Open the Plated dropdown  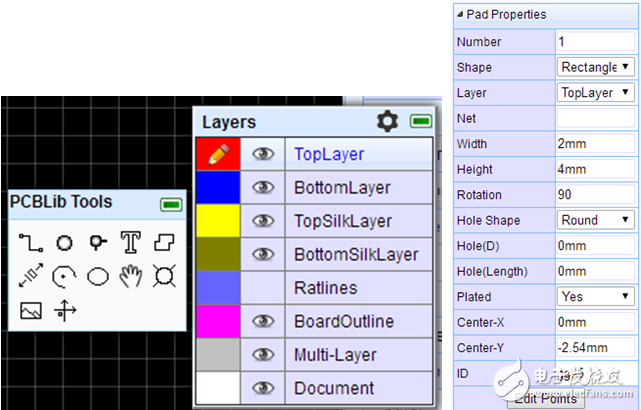pyautogui.click(x=595, y=296)
